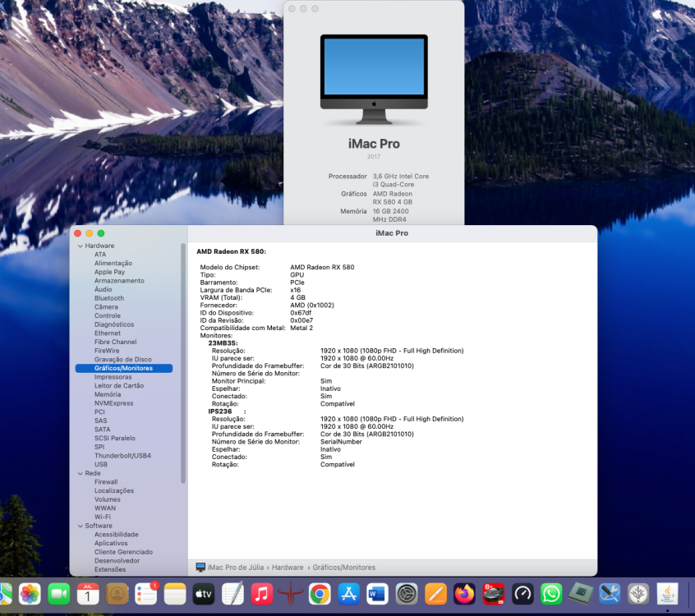Open the wrench and screwdriver utility icon
The image size is (695, 616).
(610, 594)
